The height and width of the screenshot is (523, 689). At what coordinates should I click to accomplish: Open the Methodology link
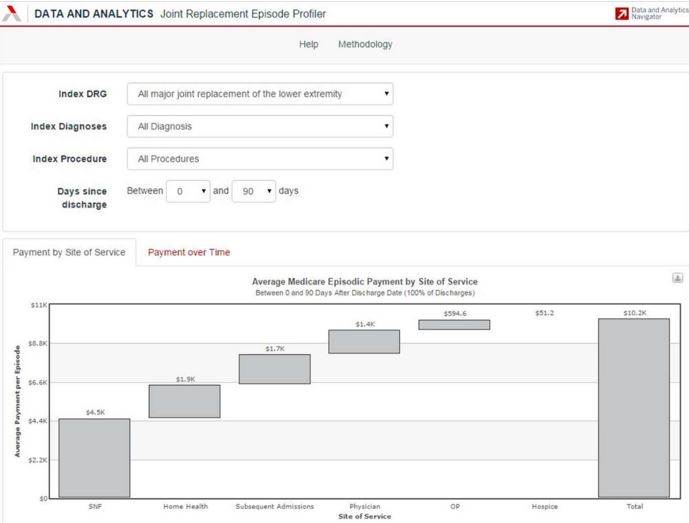365,44
